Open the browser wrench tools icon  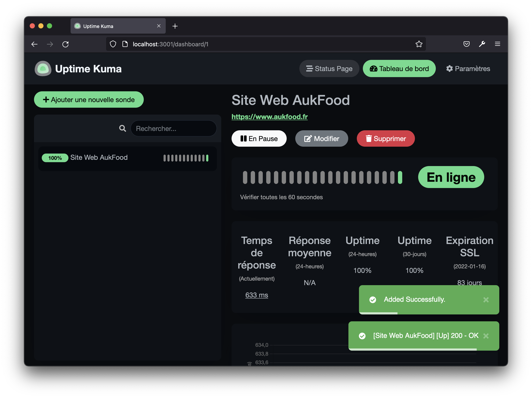(x=482, y=44)
